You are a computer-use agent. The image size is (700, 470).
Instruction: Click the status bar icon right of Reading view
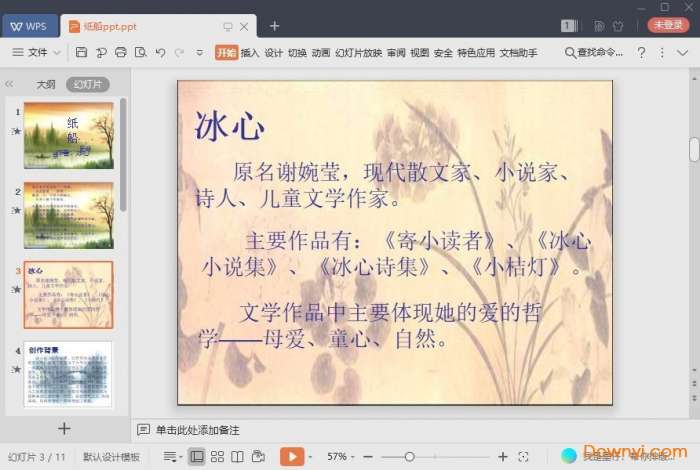click(258, 456)
